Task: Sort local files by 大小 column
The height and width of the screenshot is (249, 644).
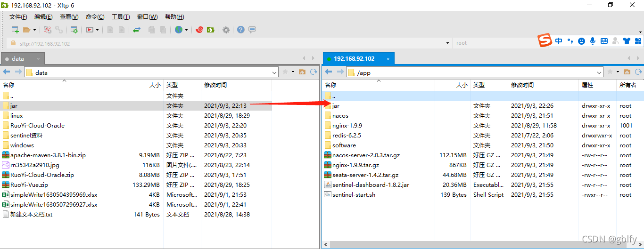Action: (x=146, y=85)
